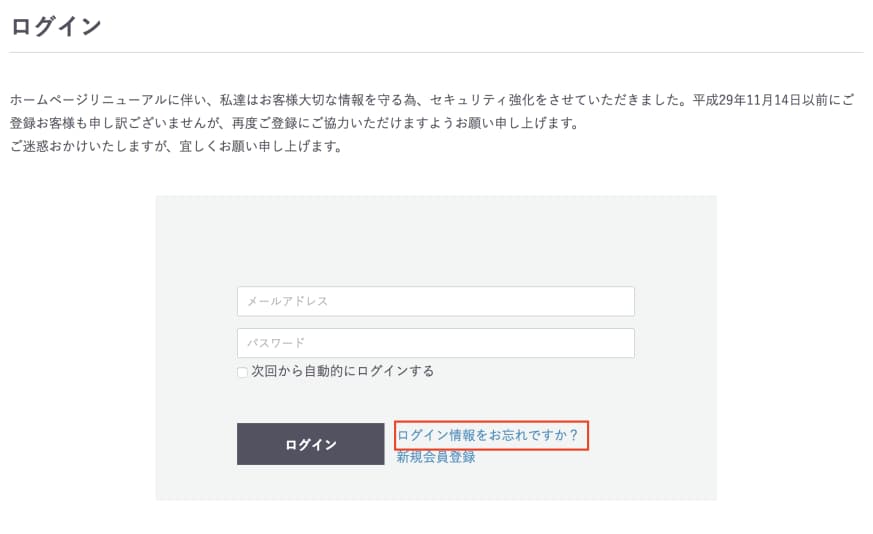Open the 新規会員登録 link
The height and width of the screenshot is (534, 873).
coord(436,457)
